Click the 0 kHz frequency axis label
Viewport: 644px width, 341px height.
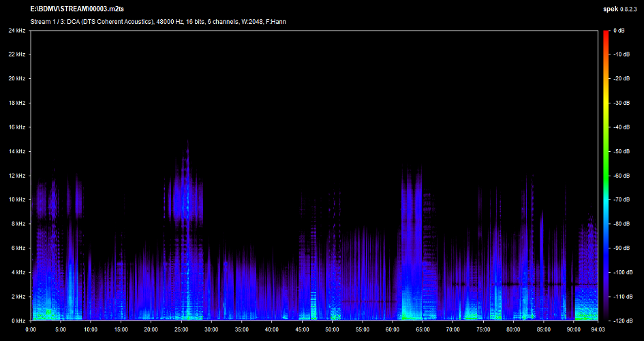coord(18,320)
